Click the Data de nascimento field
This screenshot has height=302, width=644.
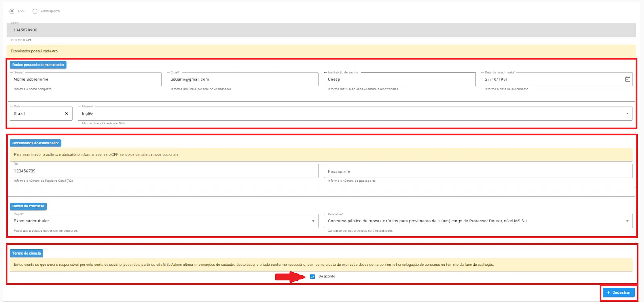coord(551,80)
